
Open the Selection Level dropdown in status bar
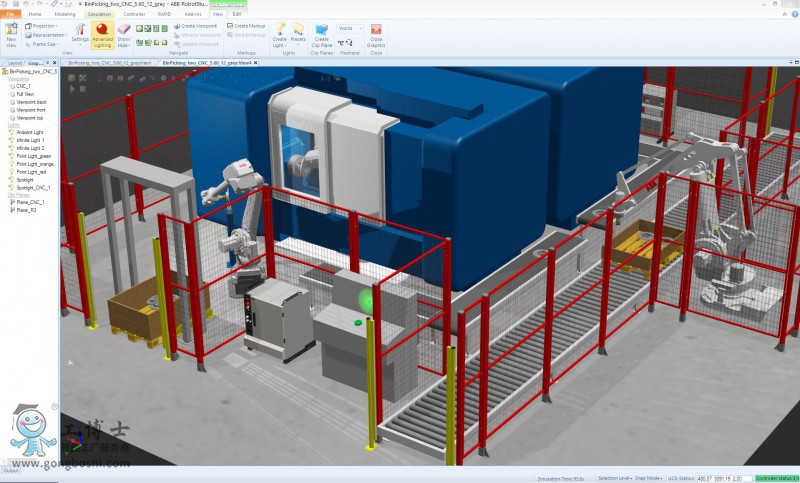click(615, 478)
